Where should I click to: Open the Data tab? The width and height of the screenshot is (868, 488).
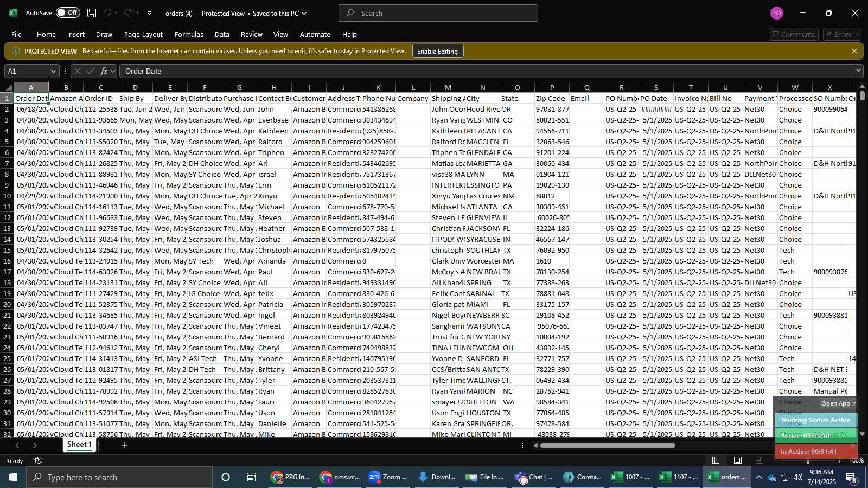(x=222, y=34)
